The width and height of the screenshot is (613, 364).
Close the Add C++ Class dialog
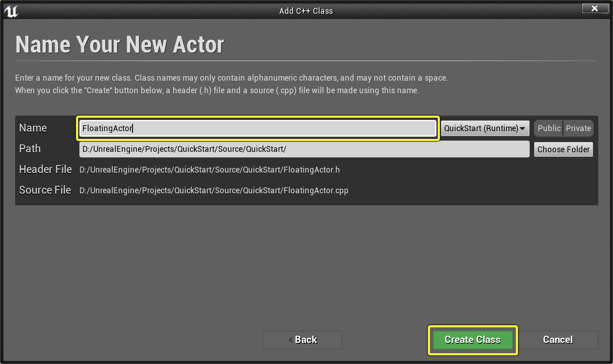point(594,8)
